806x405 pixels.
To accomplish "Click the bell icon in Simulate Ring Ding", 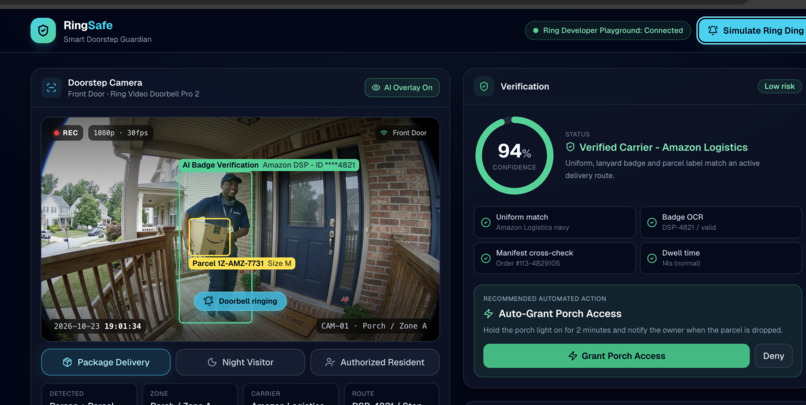I will pos(712,30).
